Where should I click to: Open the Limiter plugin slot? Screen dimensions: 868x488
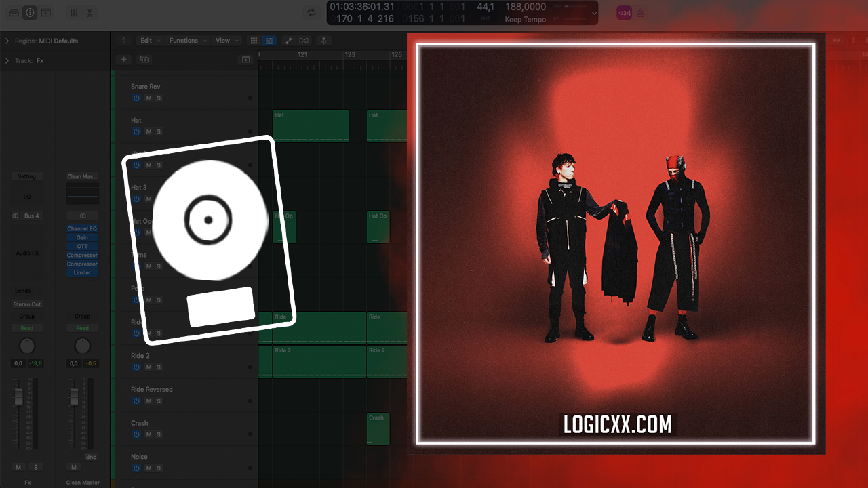point(82,272)
